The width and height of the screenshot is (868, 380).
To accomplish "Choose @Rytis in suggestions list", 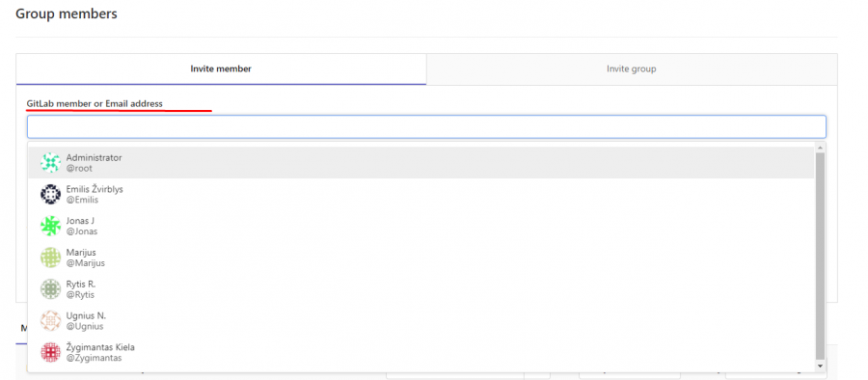I will pyautogui.click(x=420, y=289).
